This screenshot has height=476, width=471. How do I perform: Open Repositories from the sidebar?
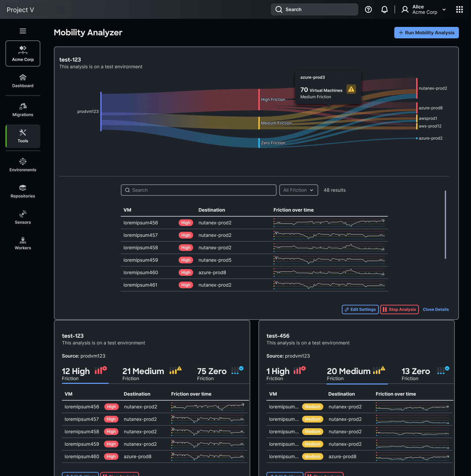click(x=23, y=191)
